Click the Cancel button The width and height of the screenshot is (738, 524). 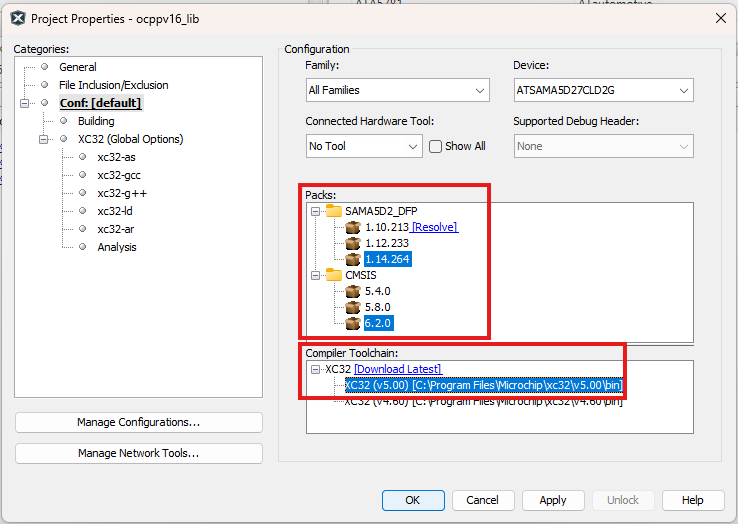(x=483, y=500)
